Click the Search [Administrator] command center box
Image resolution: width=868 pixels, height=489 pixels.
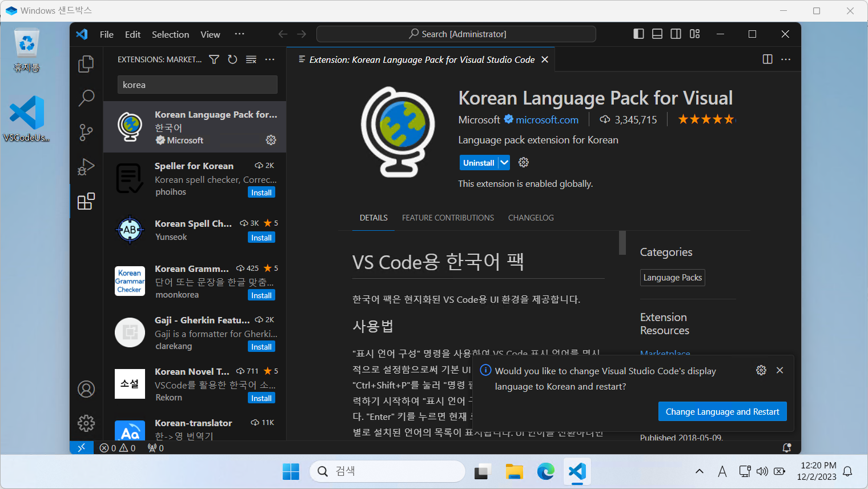456,34
